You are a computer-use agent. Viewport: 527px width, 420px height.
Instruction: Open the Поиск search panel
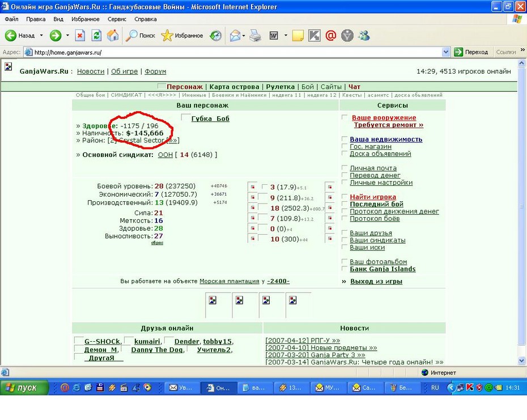tap(140, 35)
